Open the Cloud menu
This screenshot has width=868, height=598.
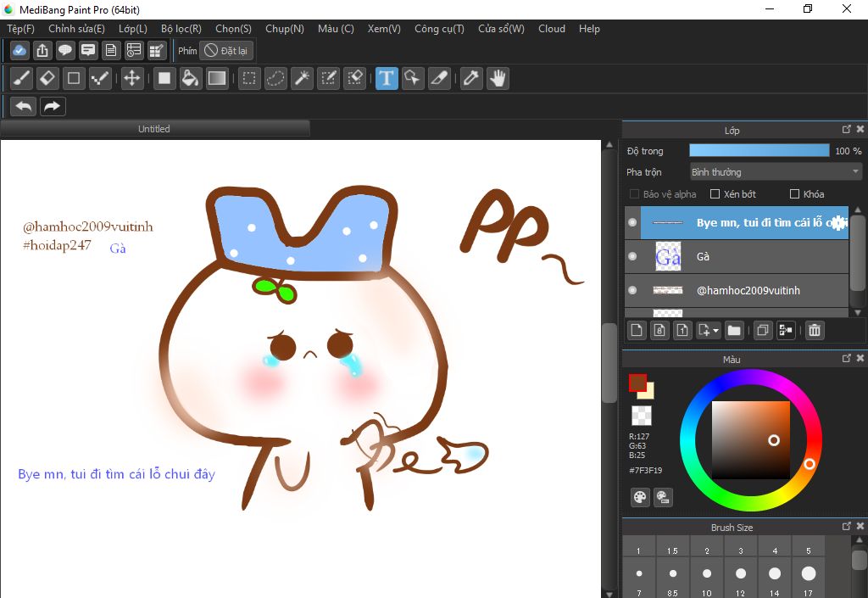[551, 29]
